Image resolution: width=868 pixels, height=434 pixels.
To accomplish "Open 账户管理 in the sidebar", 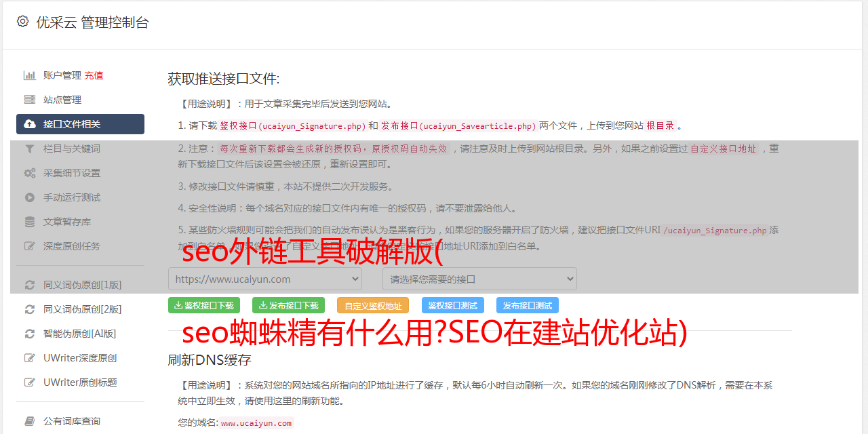I will click(62, 75).
